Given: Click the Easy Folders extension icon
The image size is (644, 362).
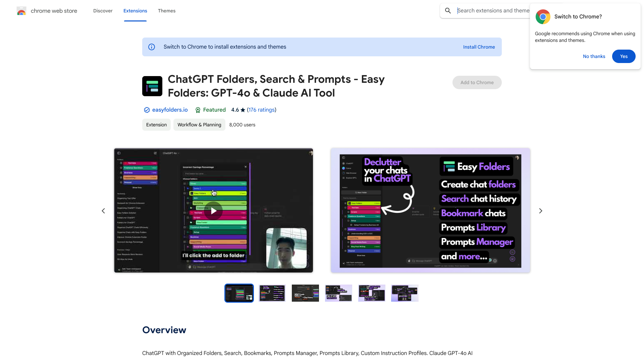Looking at the screenshot, I should coord(152,86).
